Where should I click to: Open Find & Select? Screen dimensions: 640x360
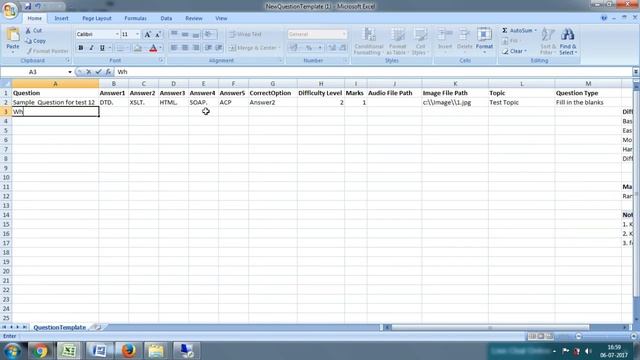click(x=568, y=41)
